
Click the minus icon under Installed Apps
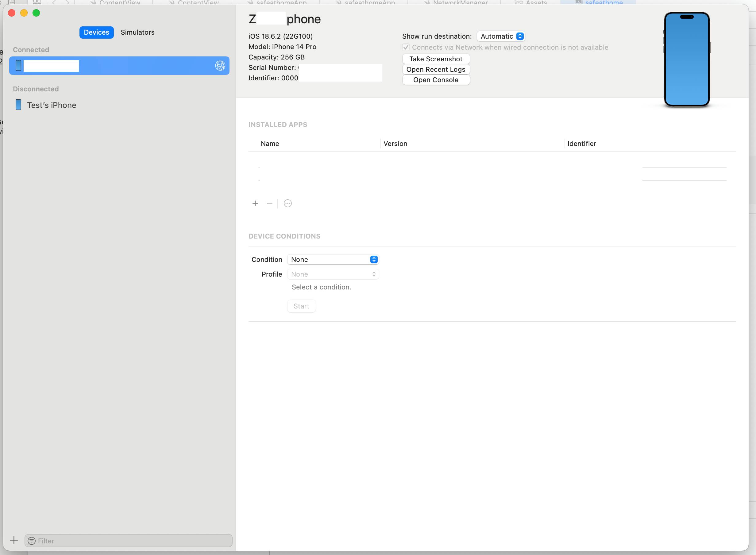270,203
